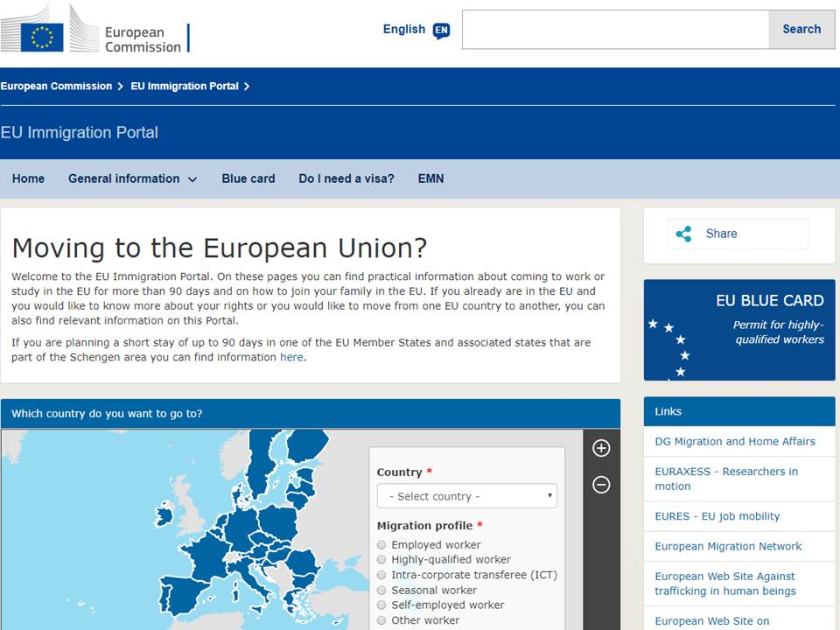Click the share icon
840x630 pixels.
click(683, 234)
